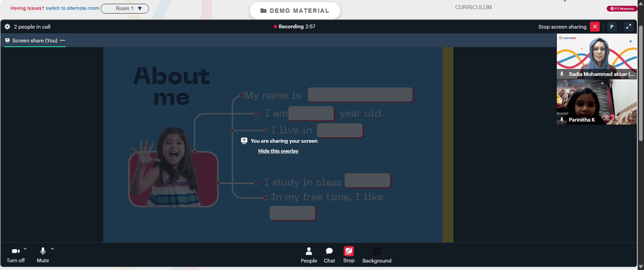This screenshot has height=270, width=644.
Task: Click switch to alternate room link
Action: pos(72,8)
